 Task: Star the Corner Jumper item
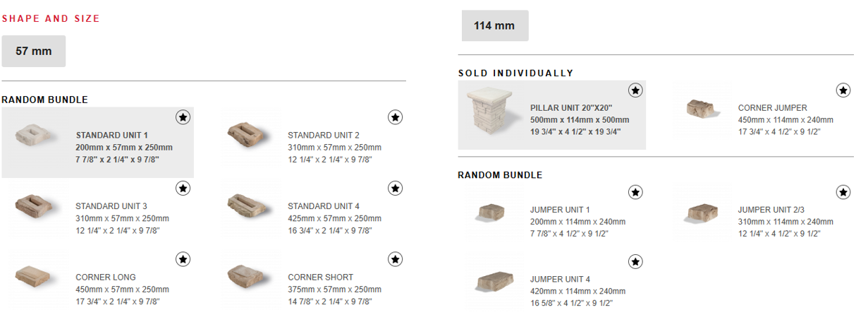(843, 90)
